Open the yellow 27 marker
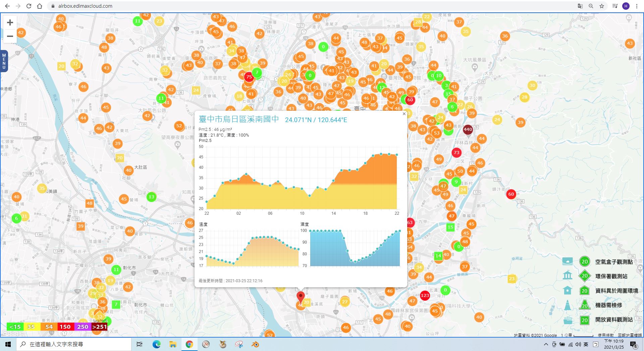The image size is (644, 351). tap(345, 302)
